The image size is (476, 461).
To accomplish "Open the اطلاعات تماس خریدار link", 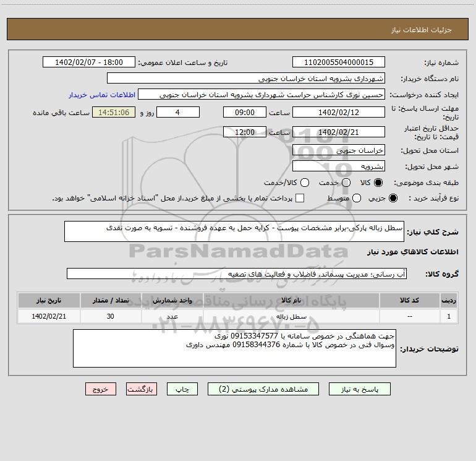I will click(x=102, y=95).
